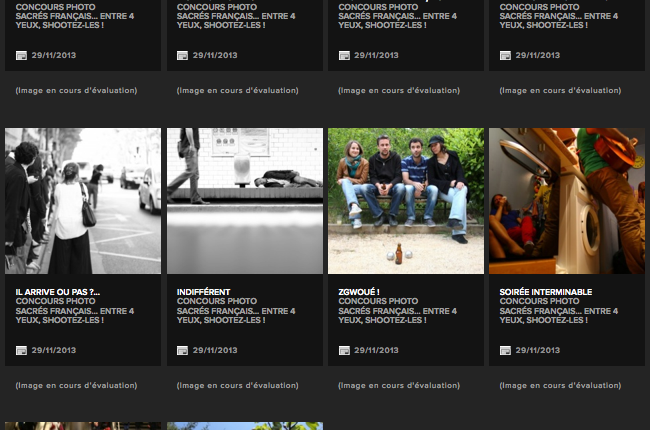Open the 'INDIFFÉRENT' title link

click(x=204, y=292)
